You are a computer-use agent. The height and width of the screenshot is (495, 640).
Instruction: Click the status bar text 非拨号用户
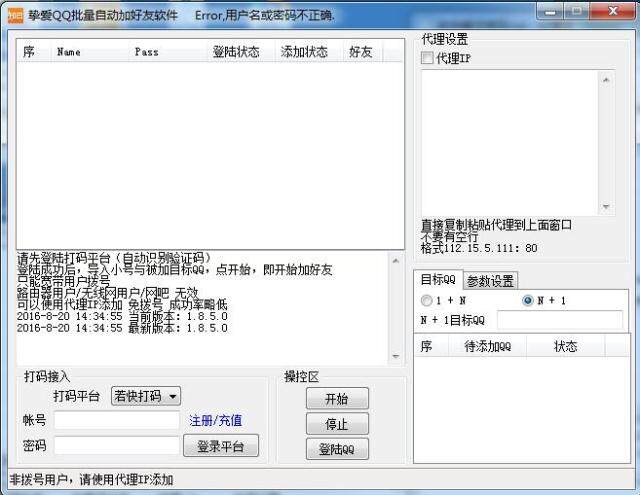click(x=38, y=479)
